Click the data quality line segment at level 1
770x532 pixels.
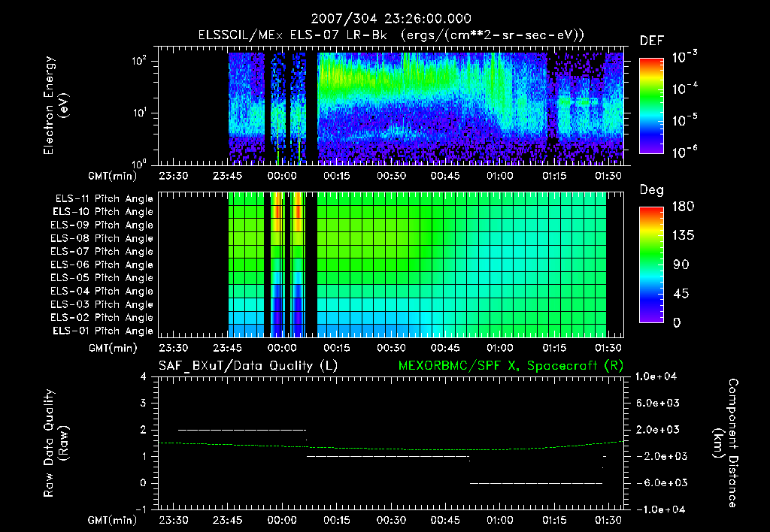[x=388, y=456]
